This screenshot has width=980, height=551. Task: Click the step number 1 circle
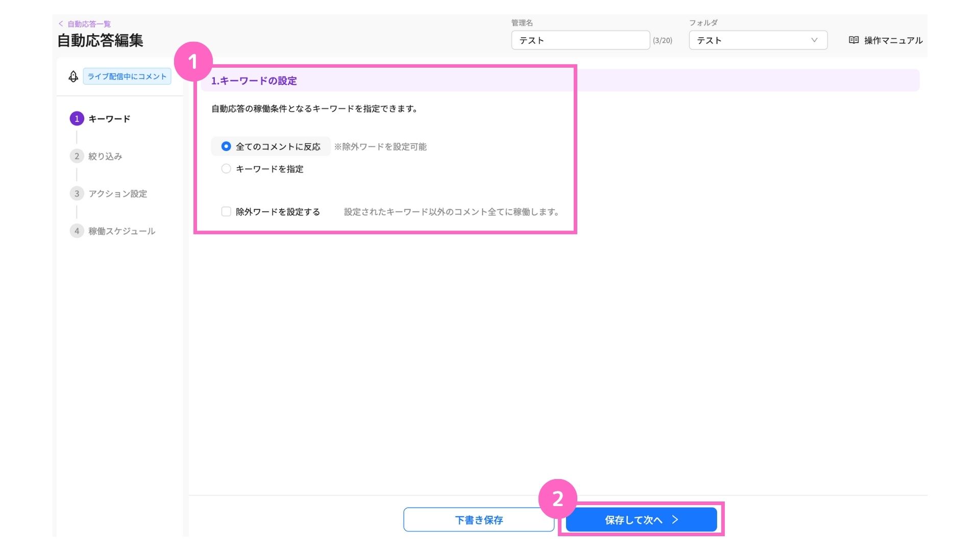tap(77, 119)
